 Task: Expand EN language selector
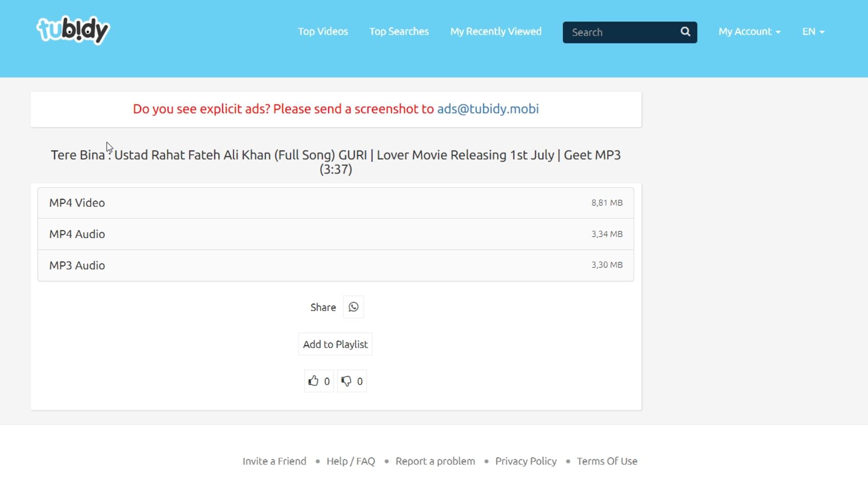813,31
